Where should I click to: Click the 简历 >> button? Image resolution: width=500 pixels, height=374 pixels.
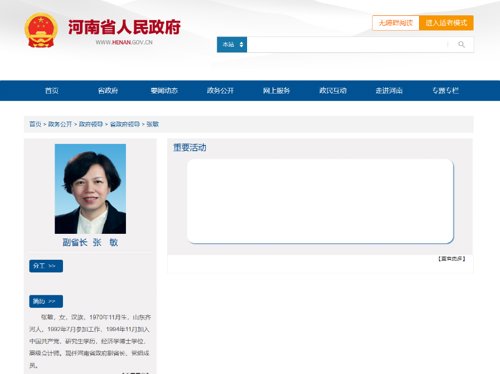(x=46, y=301)
